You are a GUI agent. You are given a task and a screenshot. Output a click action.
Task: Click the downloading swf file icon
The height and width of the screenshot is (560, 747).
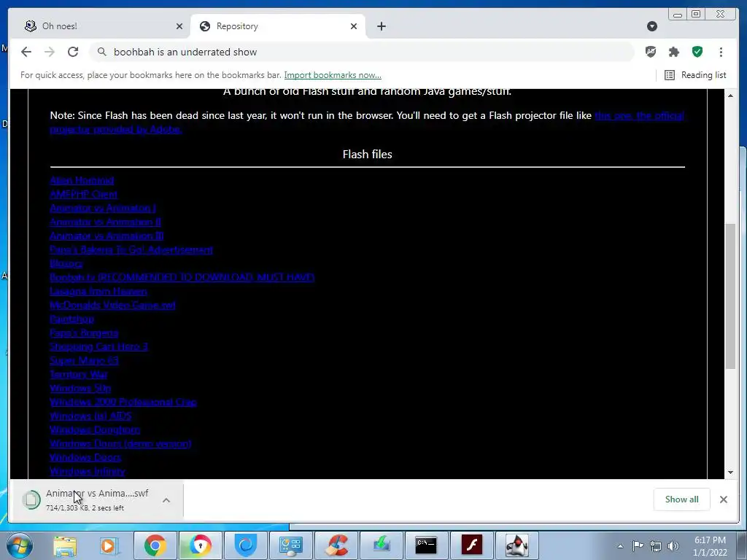(31, 500)
